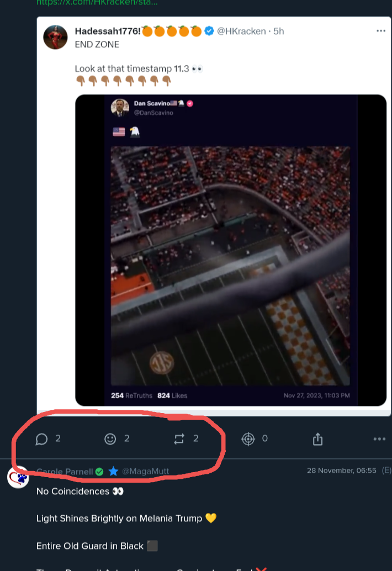Click the @MagaMutt handle
392x571 pixels.
tap(145, 471)
